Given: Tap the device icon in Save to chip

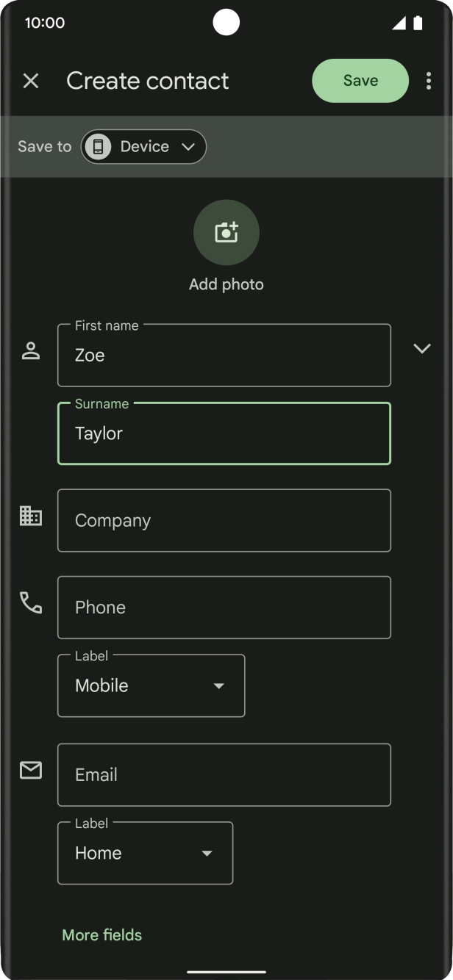Looking at the screenshot, I should click(98, 147).
